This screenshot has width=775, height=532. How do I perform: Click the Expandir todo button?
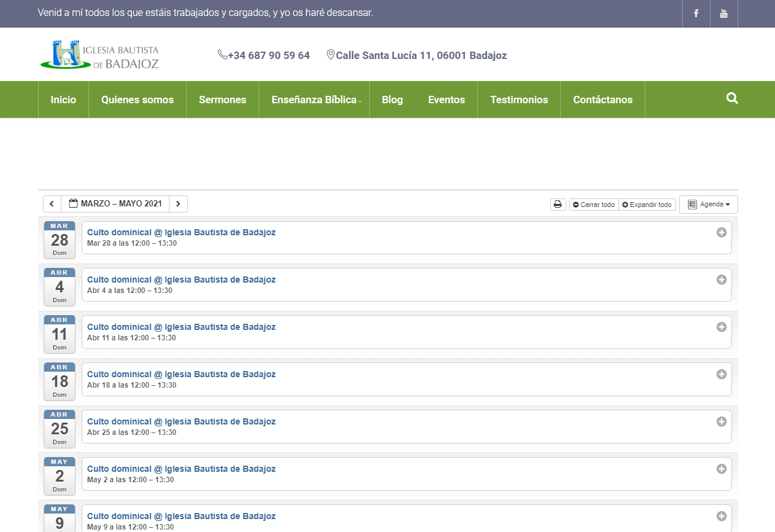[x=647, y=205]
